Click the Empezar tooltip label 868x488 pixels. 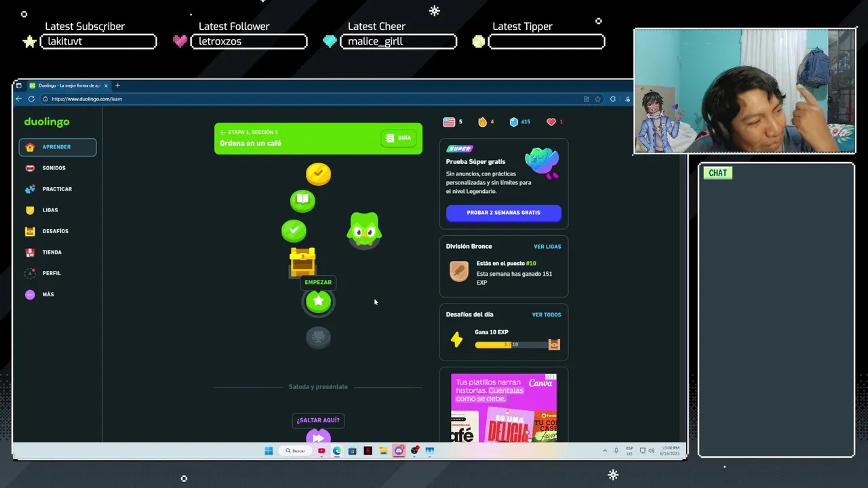click(318, 282)
